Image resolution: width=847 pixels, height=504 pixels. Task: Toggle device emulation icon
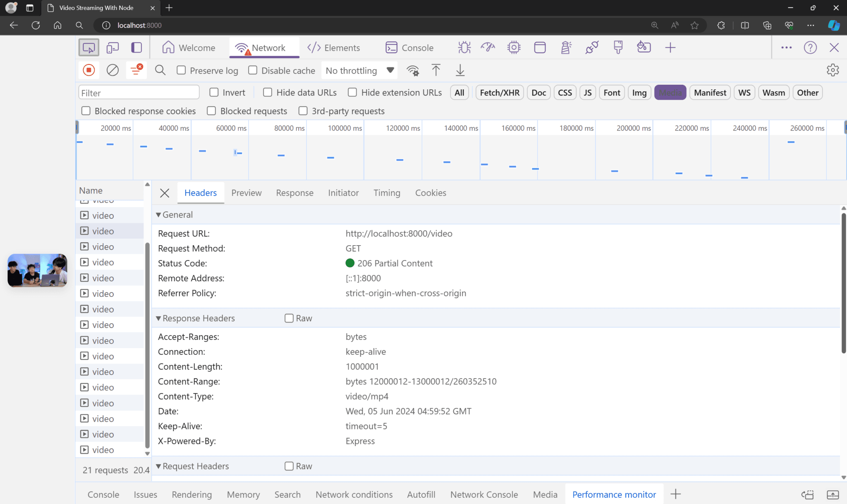click(112, 48)
